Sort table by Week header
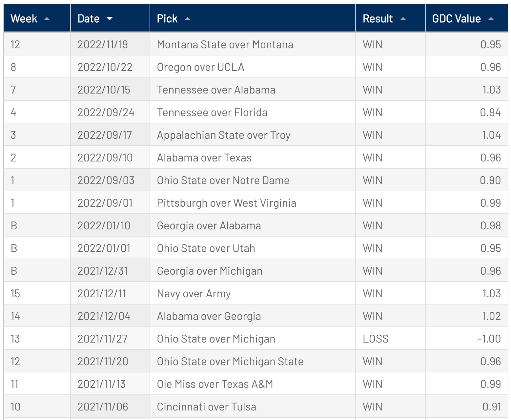Viewport: 511px width, 420px height. (x=24, y=19)
